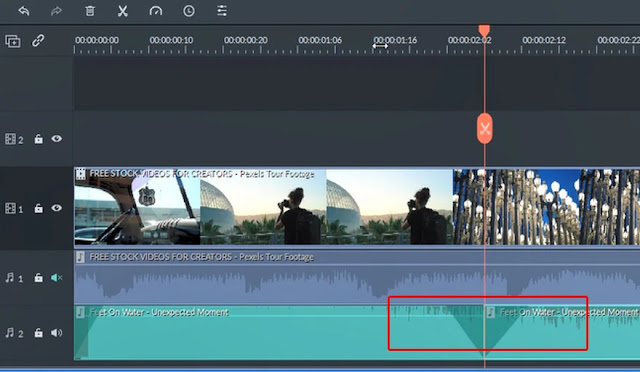This screenshot has height=372, width=640.
Task: Lock audio track 1
Action: [x=38, y=278]
